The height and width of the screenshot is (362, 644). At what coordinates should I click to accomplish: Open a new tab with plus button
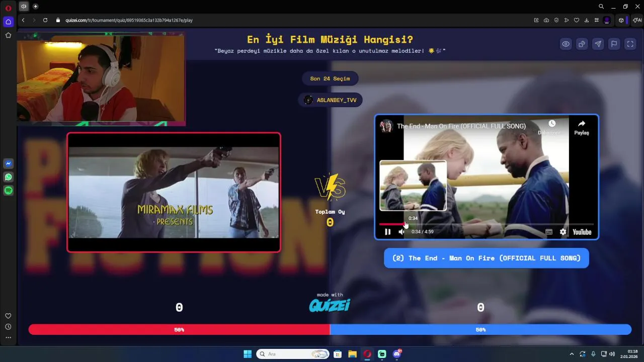[35, 7]
